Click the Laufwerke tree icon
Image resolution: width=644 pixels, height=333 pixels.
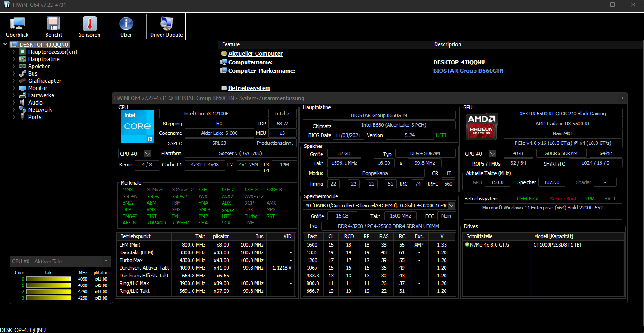23,95
